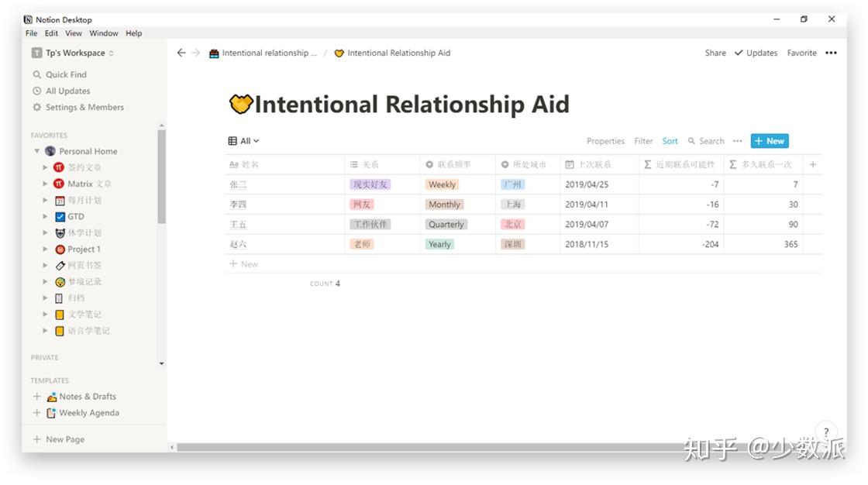Image resolution: width=868 pixels, height=485 pixels.
Task: Go back with the left arrow
Action: tap(181, 53)
